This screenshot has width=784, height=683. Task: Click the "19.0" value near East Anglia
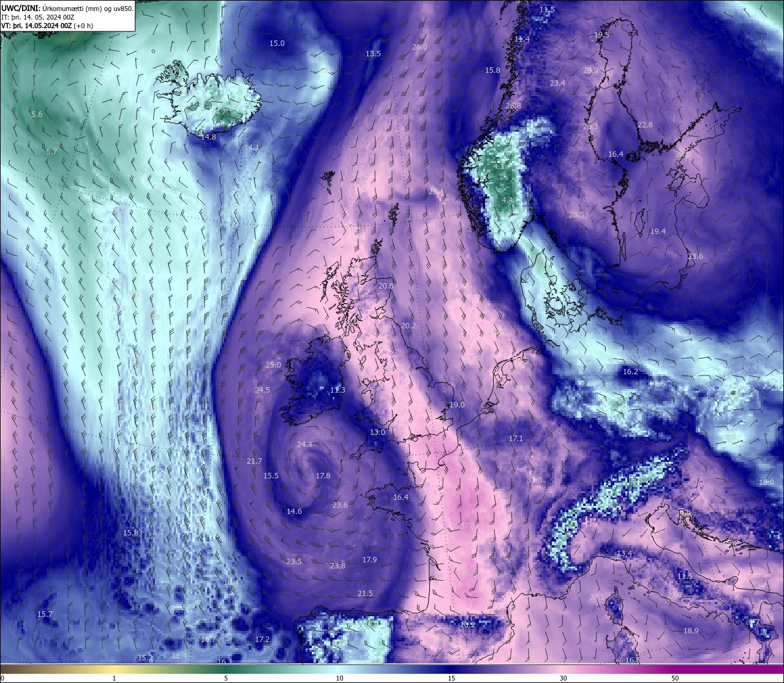point(457,405)
